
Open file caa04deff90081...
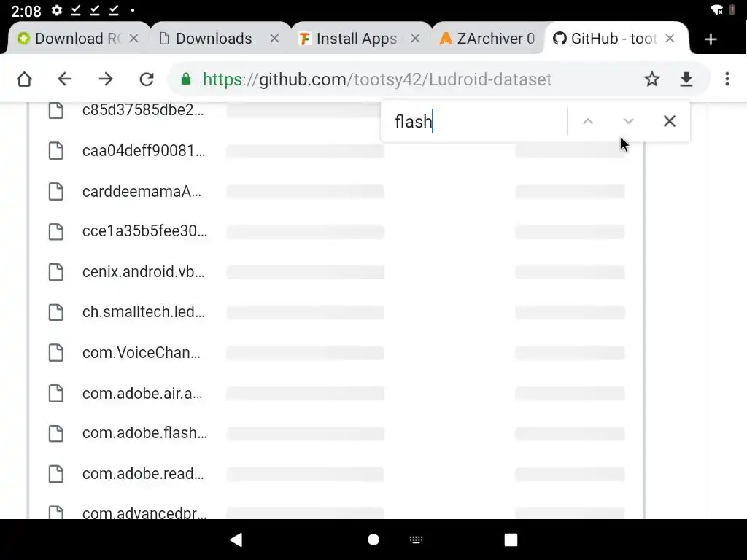[144, 150]
